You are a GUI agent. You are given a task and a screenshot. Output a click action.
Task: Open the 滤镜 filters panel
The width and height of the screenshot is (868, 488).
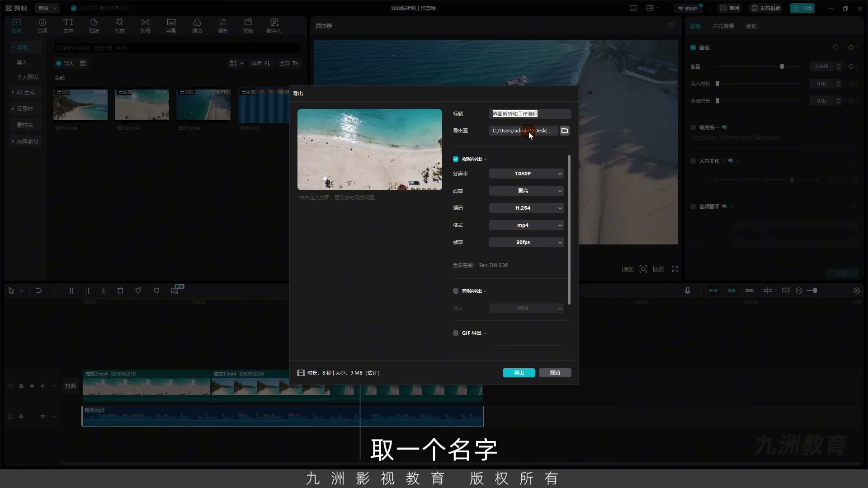click(197, 26)
